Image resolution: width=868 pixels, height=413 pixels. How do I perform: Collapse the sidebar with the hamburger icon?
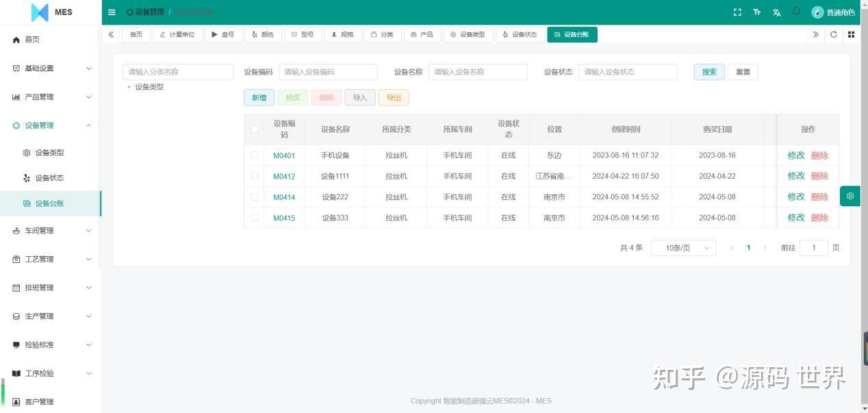click(x=112, y=12)
